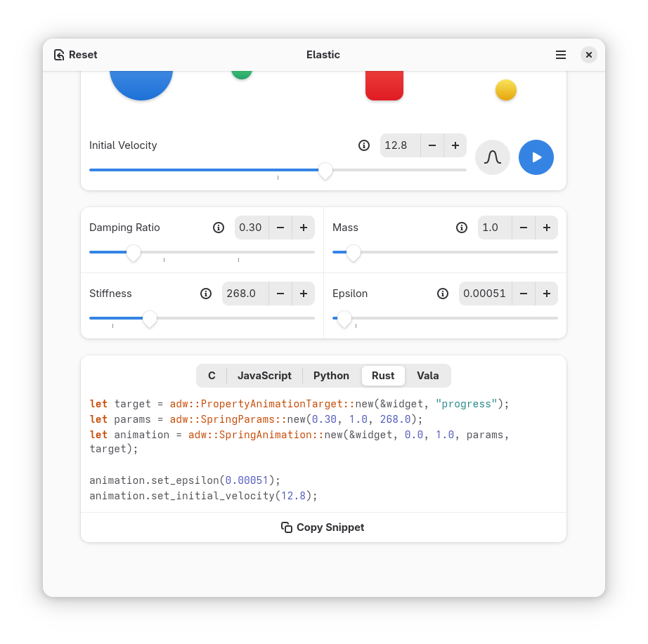Show info for Damping Ratio

click(x=219, y=228)
